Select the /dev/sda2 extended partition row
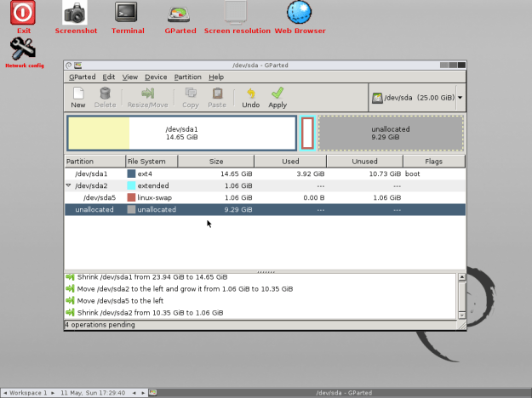Image resolution: width=532 pixels, height=398 pixels. [265, 185]
